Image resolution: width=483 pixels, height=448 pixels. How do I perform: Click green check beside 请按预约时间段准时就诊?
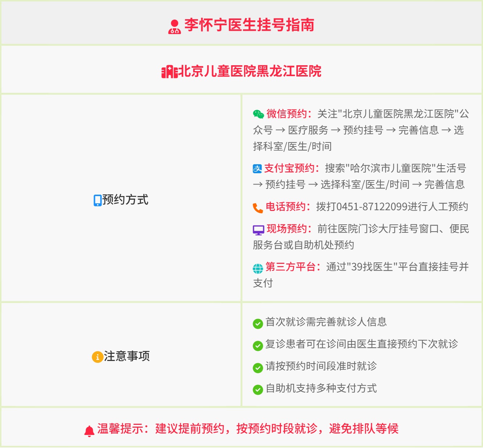[x=258, y=368]
